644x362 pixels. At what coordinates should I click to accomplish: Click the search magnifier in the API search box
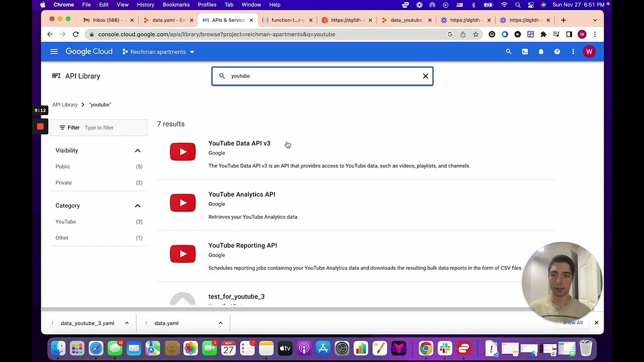[222, 76]
